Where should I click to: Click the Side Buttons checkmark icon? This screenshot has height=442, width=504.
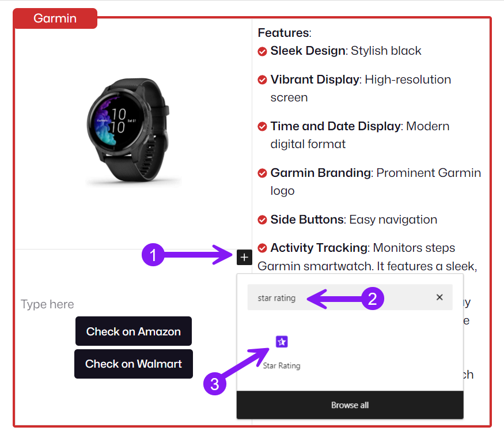(x=262, y=220)
